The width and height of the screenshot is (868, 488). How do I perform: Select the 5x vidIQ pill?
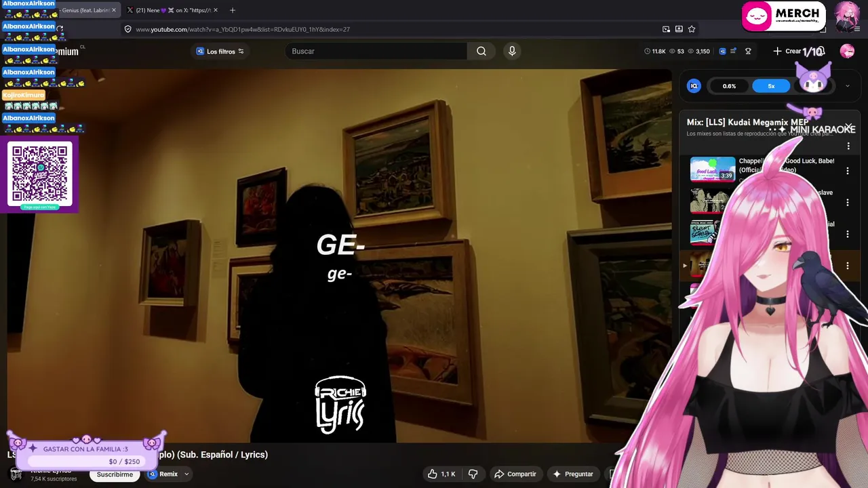point(771,86)
